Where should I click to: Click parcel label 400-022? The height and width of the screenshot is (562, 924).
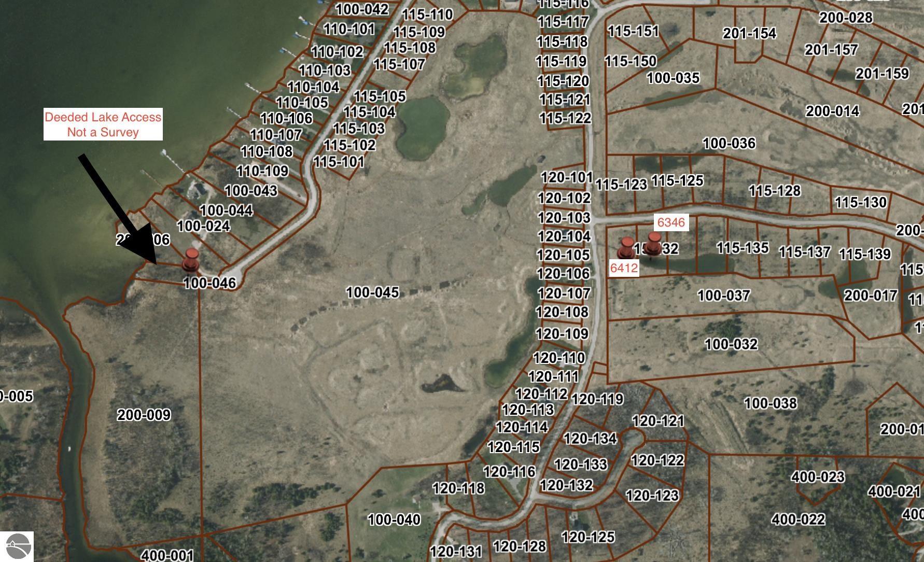point(797,519)
